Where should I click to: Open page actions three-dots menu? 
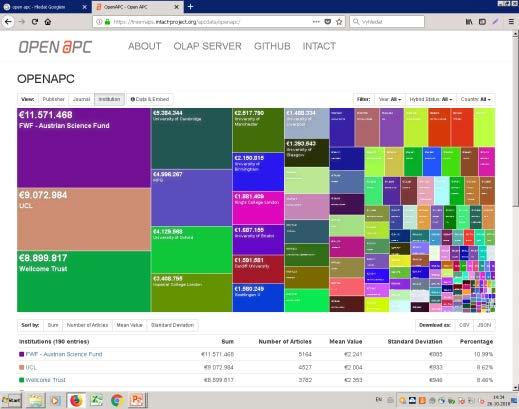pyautogui.click(x=316, y=22)
